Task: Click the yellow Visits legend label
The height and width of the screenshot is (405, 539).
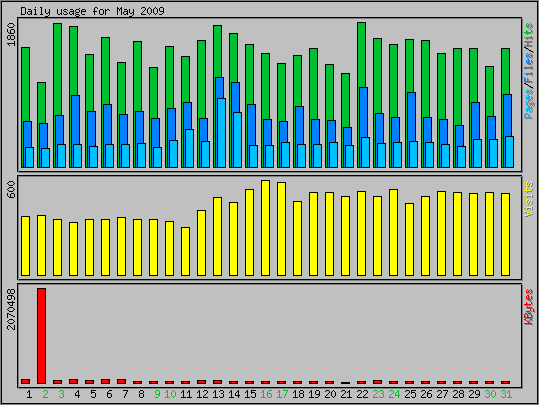Action: tap(529, 199)
